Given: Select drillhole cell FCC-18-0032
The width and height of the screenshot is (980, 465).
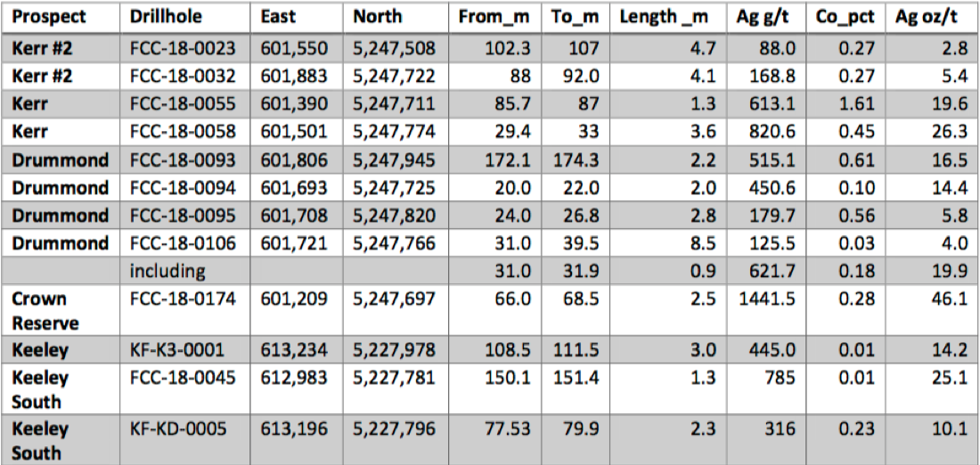Looking at the screenshot, I should pos(183,77).
